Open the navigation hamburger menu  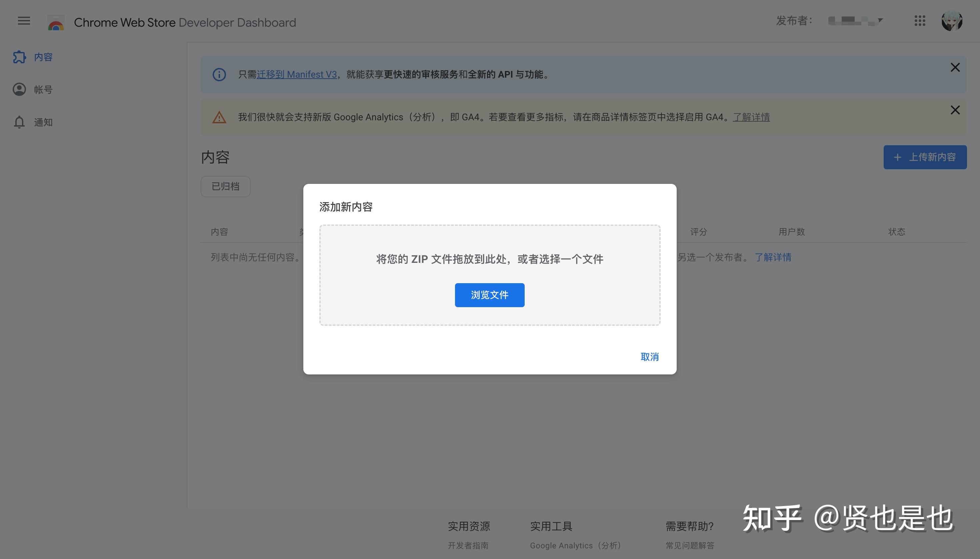click(23, 21)
